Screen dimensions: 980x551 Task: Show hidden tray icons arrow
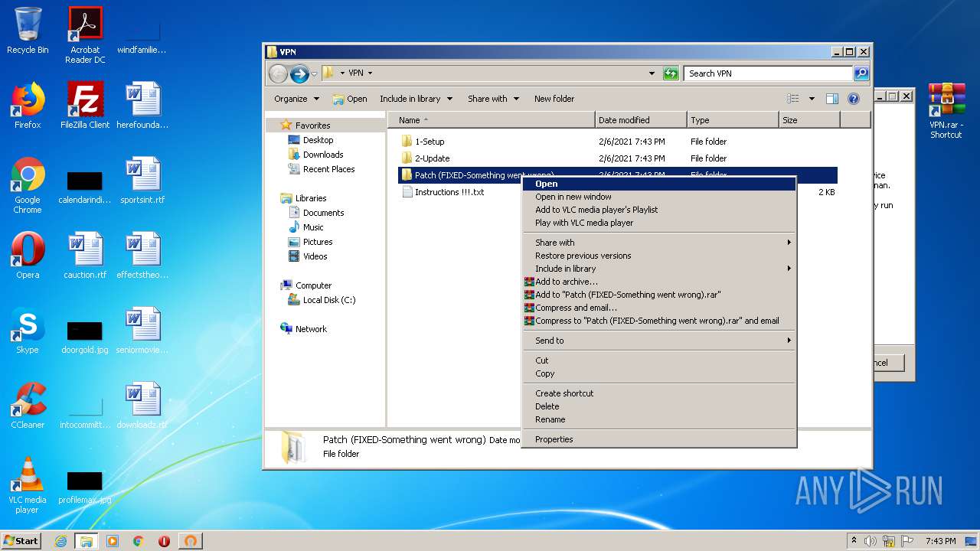click(x=854, y=541)
